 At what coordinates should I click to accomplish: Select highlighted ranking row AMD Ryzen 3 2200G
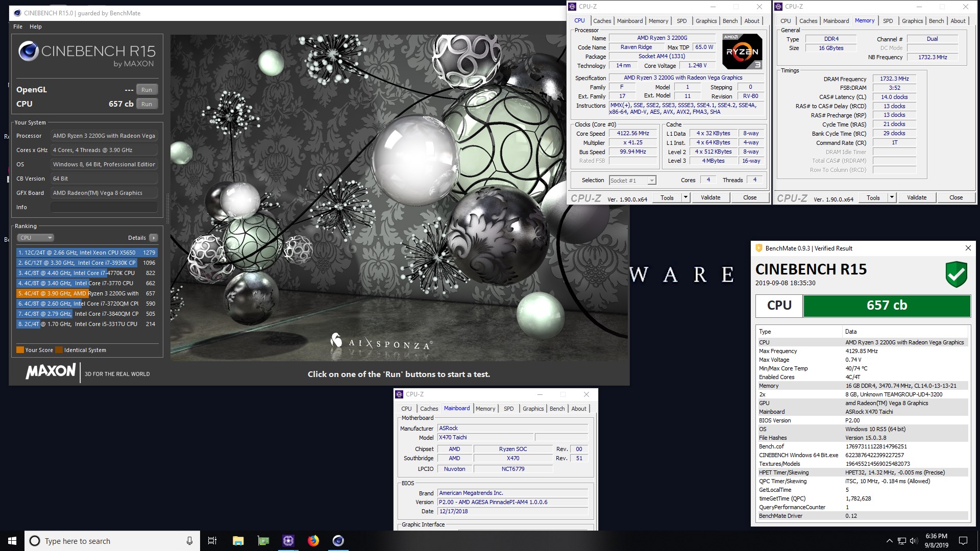87,293
